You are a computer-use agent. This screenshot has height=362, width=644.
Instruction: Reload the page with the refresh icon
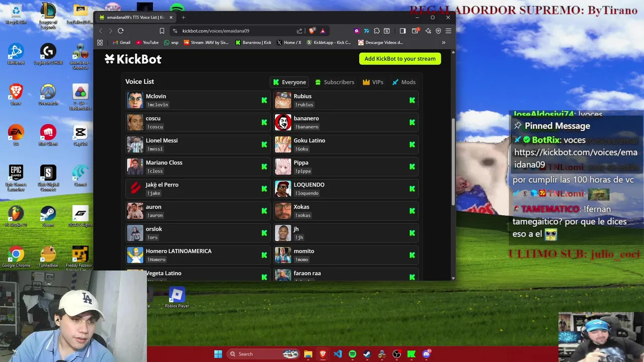coord(121,31)
